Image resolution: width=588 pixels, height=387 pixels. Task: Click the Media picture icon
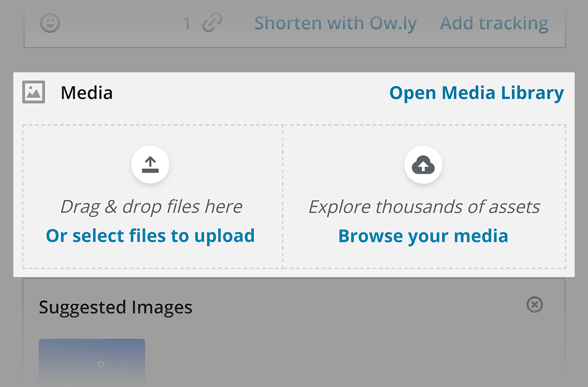coord(34,92)
